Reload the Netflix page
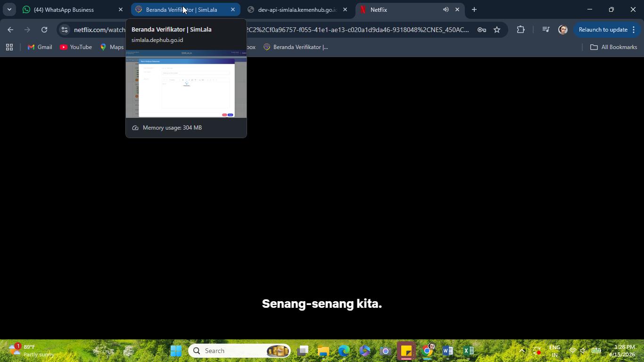 (x=44, y=30)
